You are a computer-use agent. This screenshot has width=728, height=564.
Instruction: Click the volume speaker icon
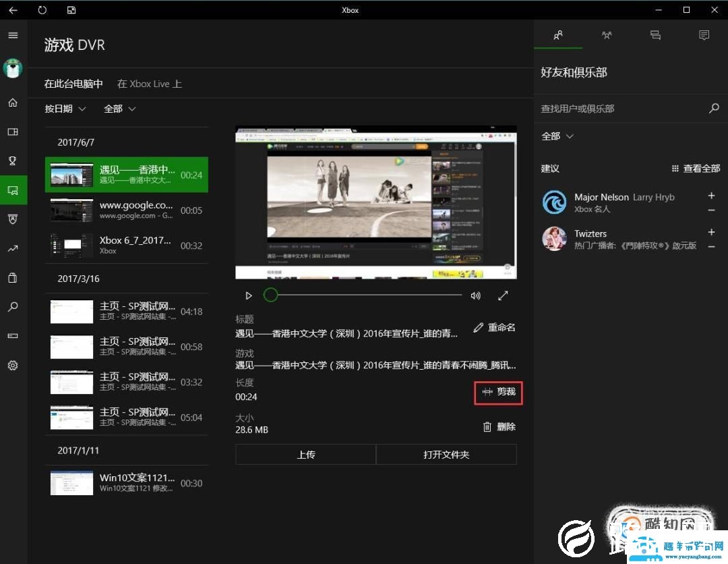[x=475, y=295]
